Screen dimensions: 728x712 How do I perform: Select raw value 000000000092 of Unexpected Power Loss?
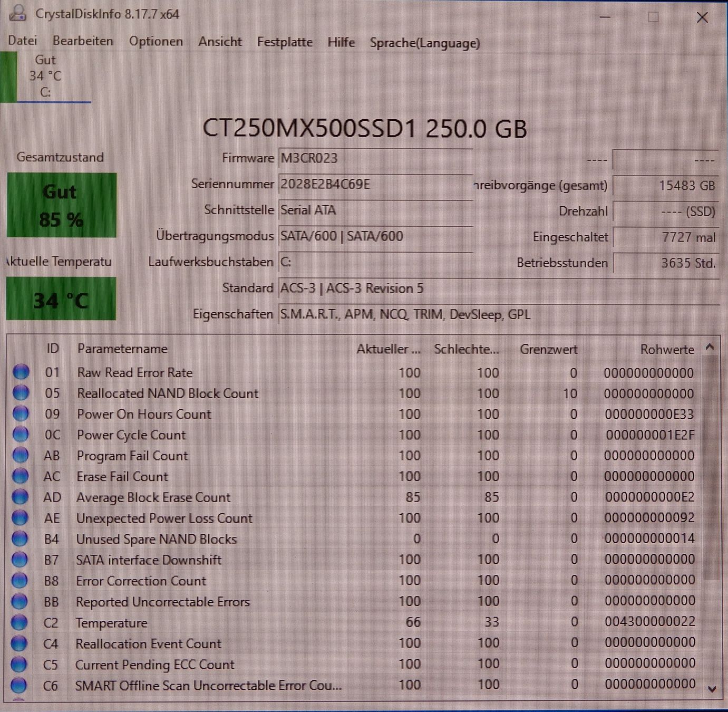[649, 517]
